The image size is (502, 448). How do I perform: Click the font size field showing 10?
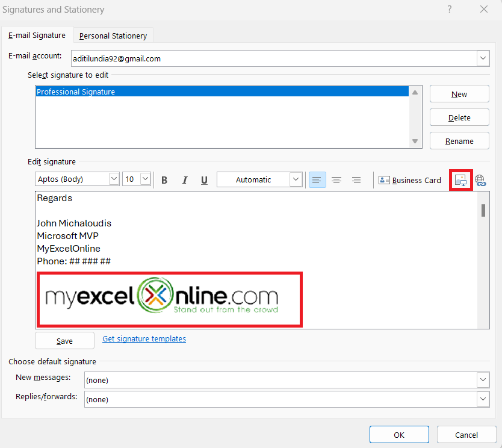pyautogui.click(x=131, y=179)
